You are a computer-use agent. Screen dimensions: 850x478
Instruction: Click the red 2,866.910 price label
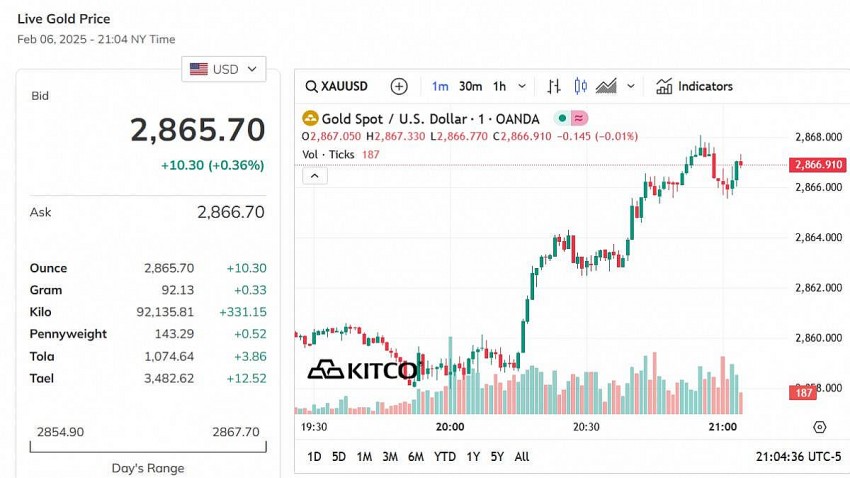click(817, 165)
